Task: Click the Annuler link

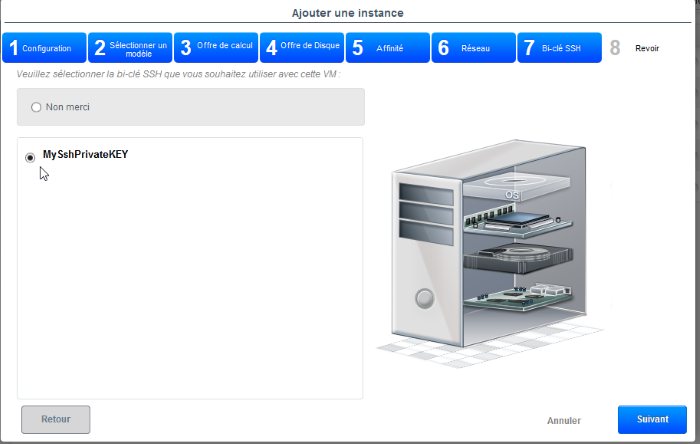Action: (x=564, y=421)
